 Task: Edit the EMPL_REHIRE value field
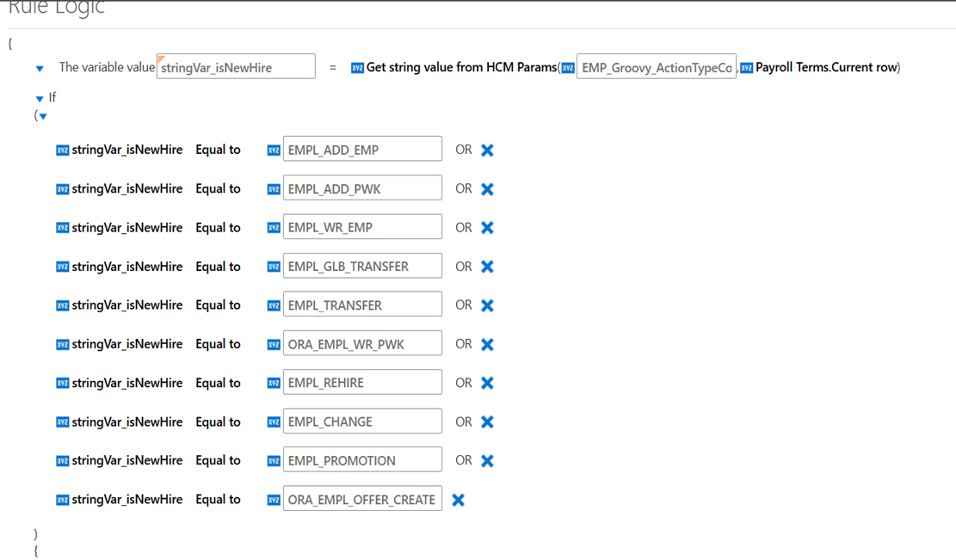pos(363,382)
